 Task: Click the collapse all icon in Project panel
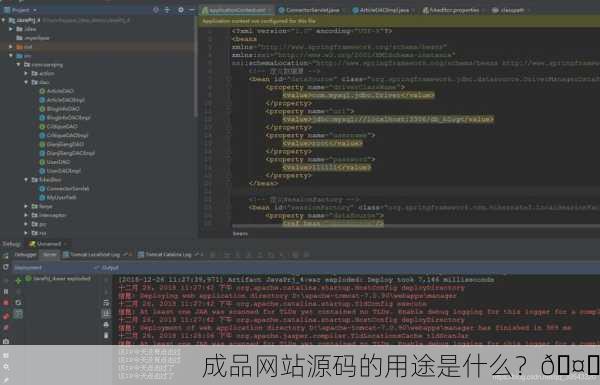(x=167, y=10)
